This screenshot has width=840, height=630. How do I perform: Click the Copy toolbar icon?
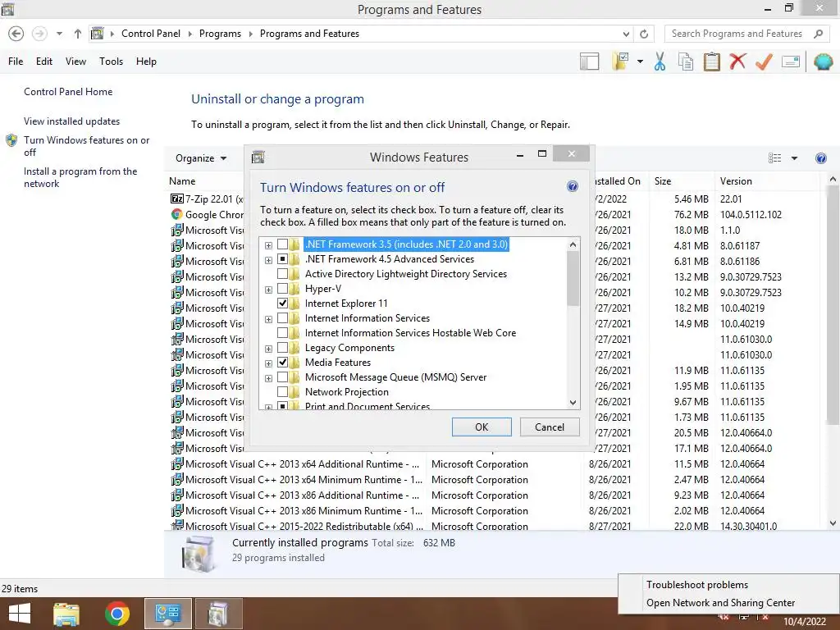686,62
